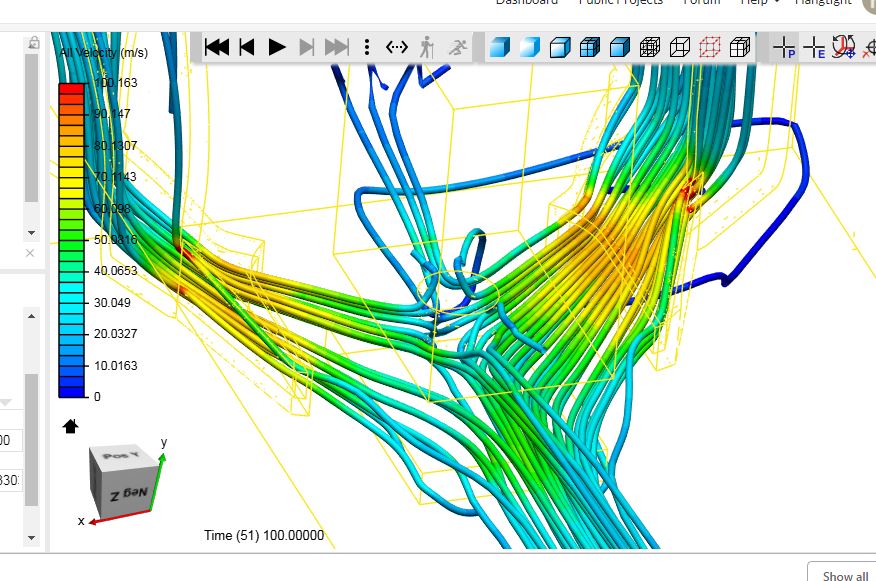
Task: Click the lower left panel scrollbar thumb
Action: click(31, 440)
